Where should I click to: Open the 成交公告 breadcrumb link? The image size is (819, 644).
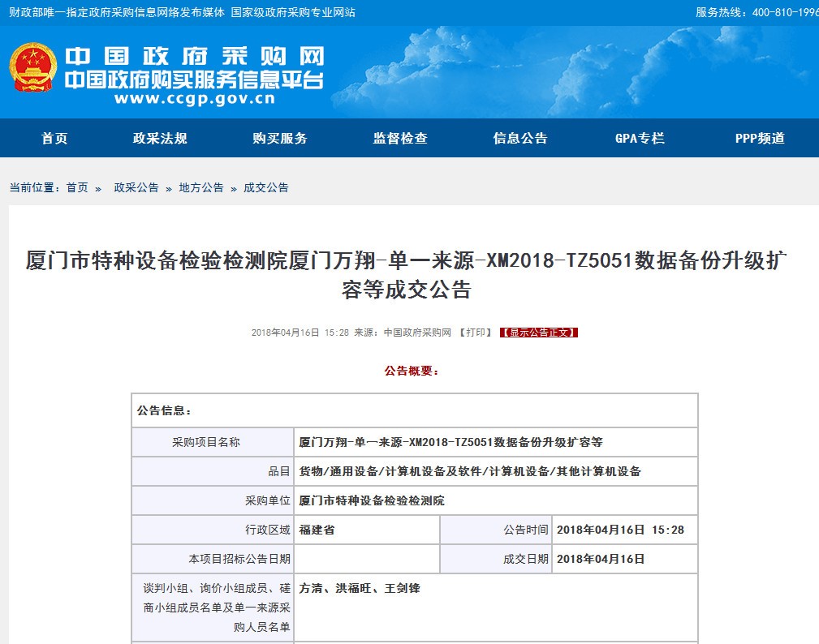(x=266, y=188)
